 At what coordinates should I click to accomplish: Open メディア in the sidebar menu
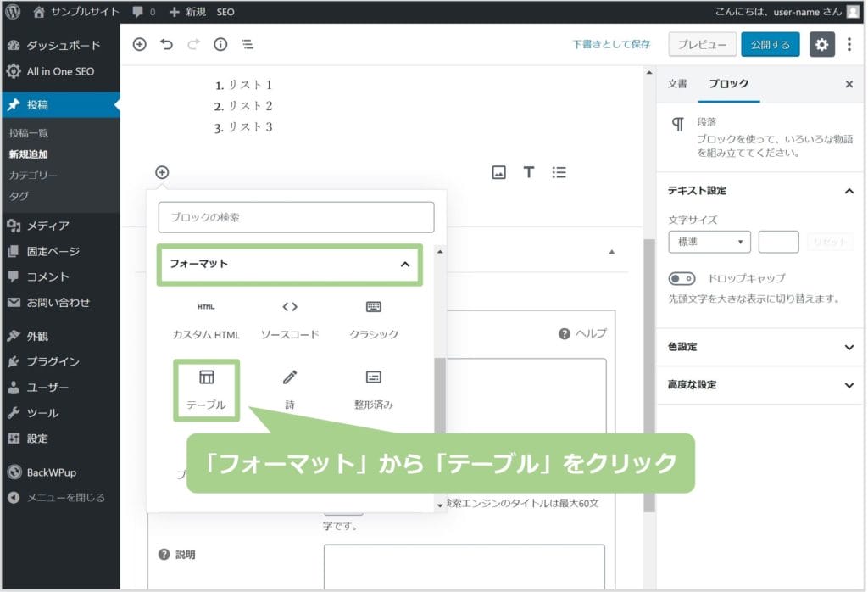point(47,226)
